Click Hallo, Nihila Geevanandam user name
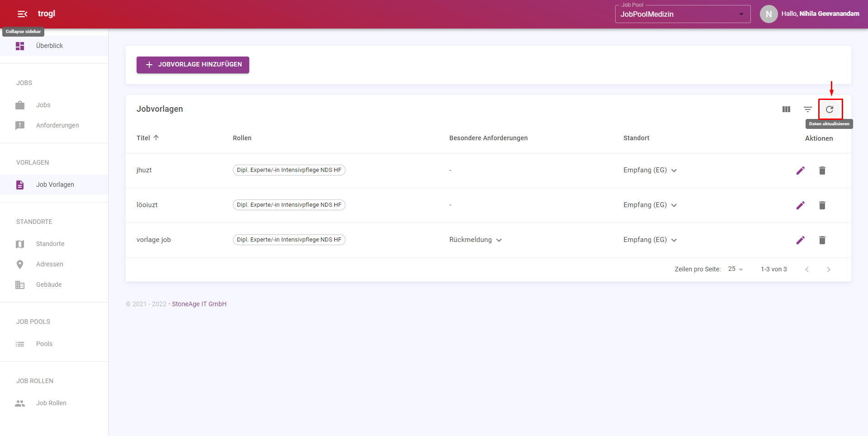 (820, 14)
